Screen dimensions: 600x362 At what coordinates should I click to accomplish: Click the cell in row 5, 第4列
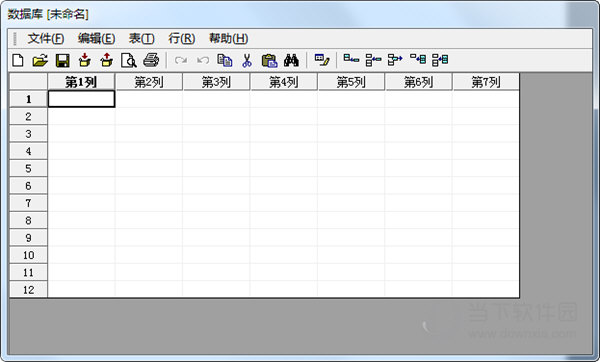(x=284, y=168)
